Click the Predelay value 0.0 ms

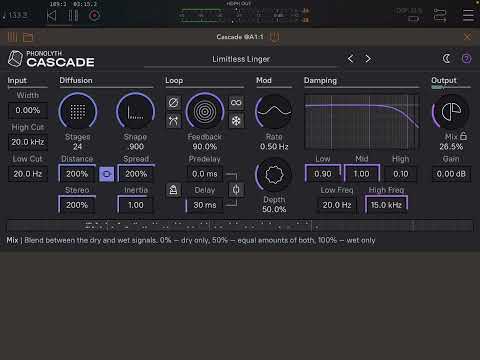pos(205,174)
